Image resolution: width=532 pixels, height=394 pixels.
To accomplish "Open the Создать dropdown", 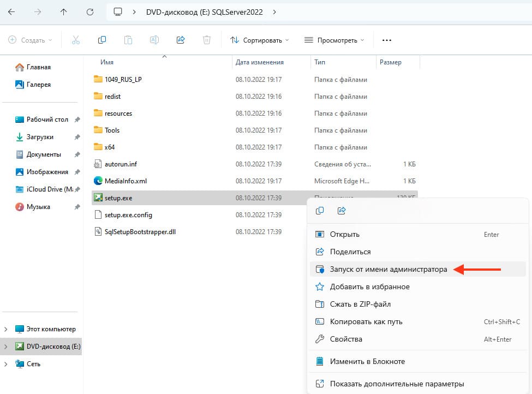I will coord(30,40).
